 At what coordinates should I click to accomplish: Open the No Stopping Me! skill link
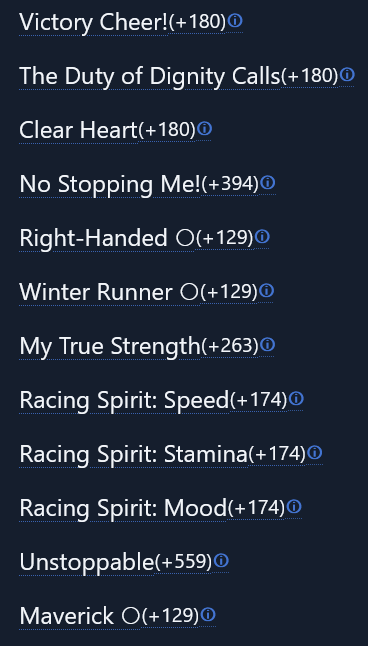coord(110,184)
